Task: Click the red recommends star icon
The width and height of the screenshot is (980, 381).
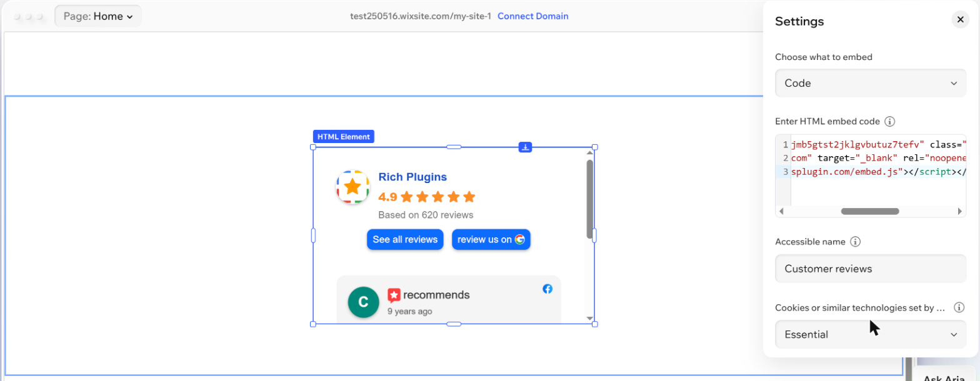Action: point(394,295)
